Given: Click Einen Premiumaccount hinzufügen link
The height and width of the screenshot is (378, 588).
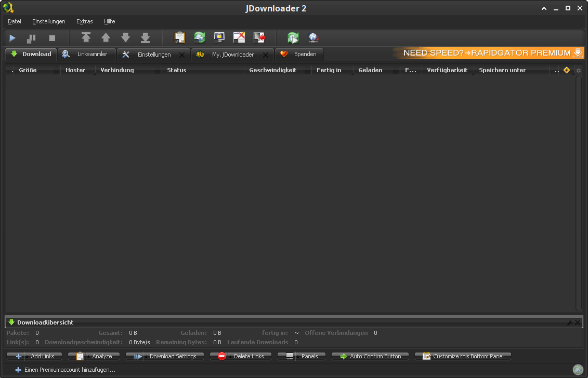Looking at the screenshot, I should pos(66,370).
